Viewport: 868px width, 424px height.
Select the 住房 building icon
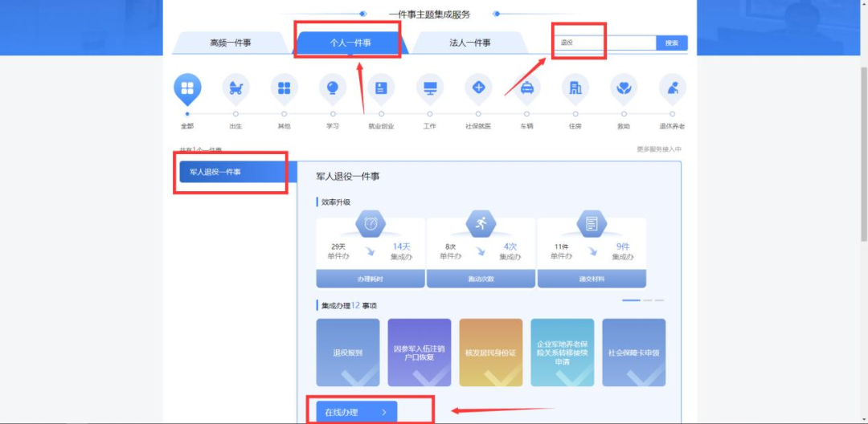point(575,88)
